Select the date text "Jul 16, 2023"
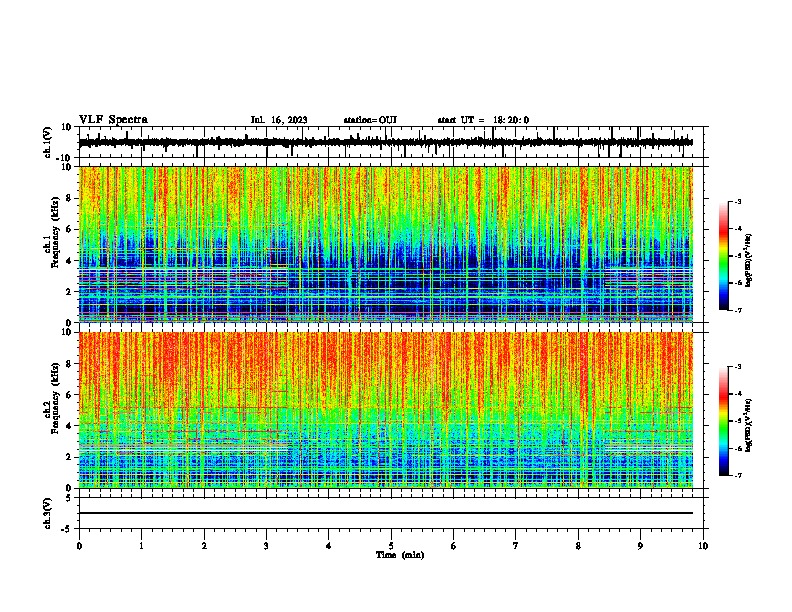Screen dimensions: 792x612 point(279,120)
